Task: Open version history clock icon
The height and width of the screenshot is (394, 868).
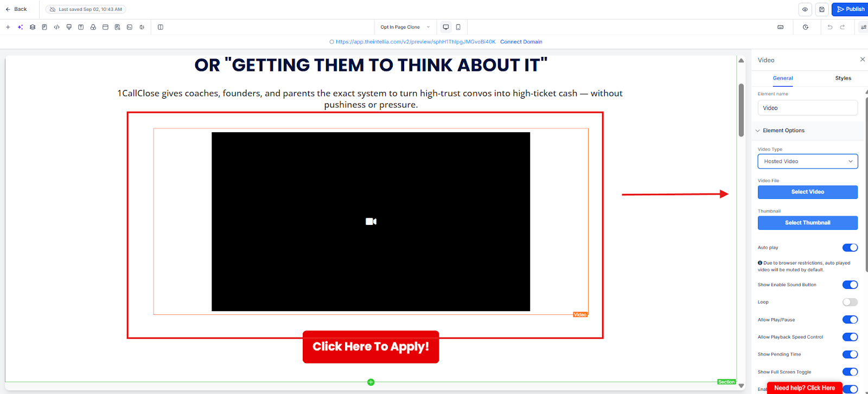Action: coord(806,27)
